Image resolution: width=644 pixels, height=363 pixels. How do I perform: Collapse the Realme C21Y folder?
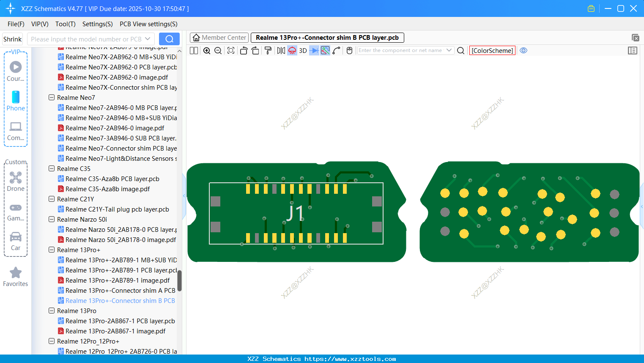pos(52,199)
